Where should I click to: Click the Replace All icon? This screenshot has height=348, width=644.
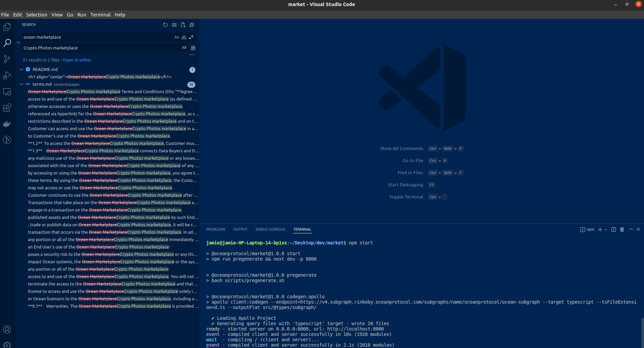(x=193, y=48)
